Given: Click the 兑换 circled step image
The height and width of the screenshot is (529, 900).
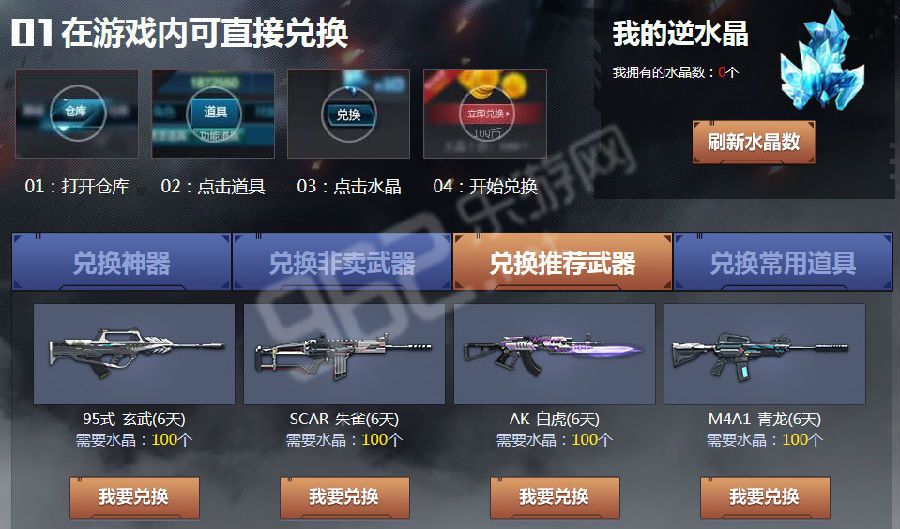Looking at the screenshot, I should click(348, 114).
